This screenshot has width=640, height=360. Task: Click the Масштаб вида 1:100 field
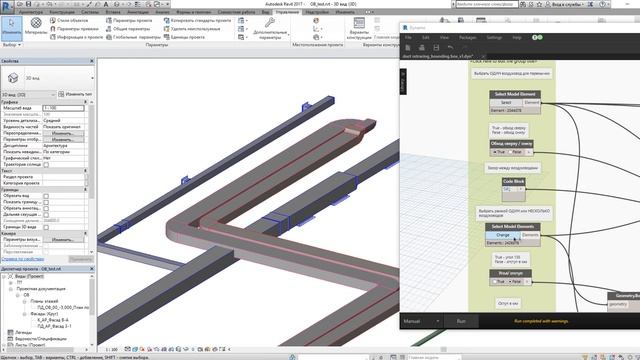63,108
